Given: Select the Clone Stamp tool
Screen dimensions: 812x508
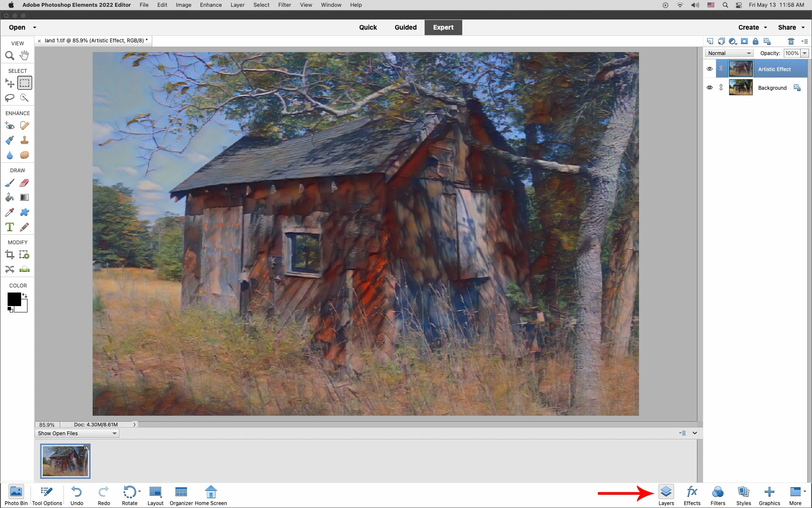Looking at the screenshot, I should [25, 140].
